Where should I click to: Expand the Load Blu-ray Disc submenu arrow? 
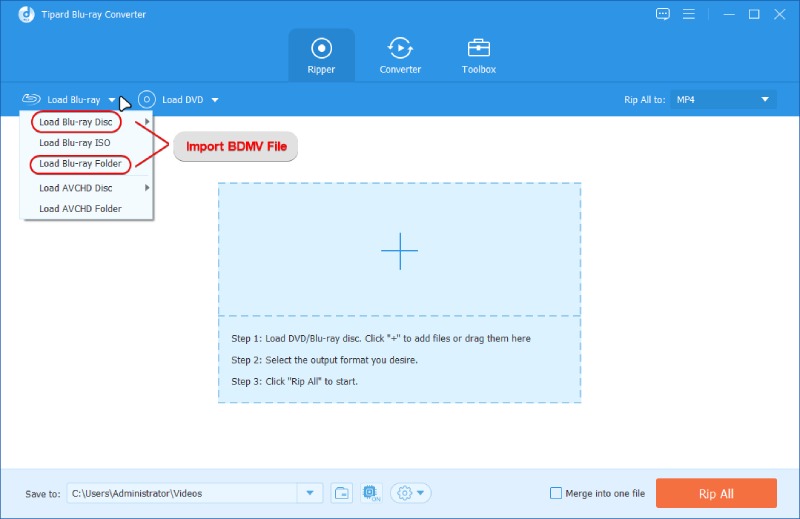tap(146, 122)
